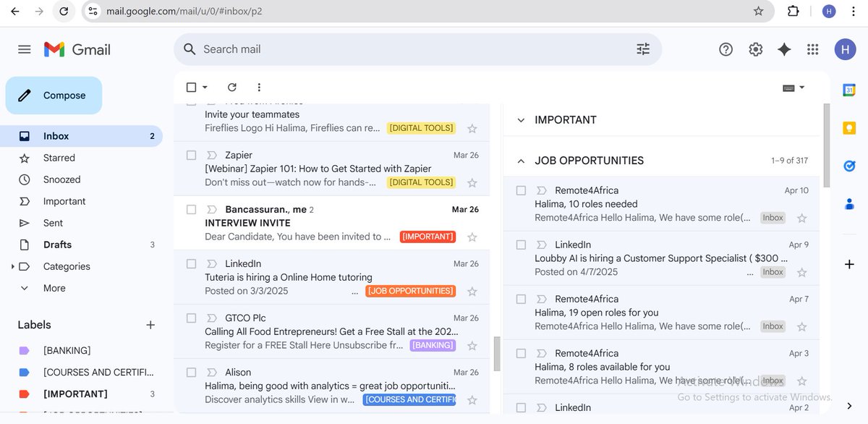Check the Remote4Africa Apr 3 email

(x=521, y=353)
